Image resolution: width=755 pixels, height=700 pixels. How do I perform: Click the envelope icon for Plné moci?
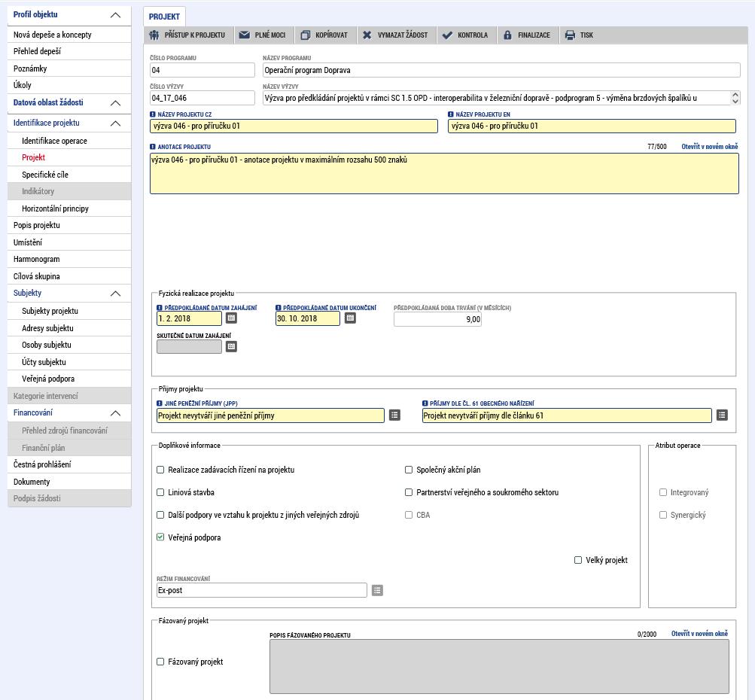point(245,35)
